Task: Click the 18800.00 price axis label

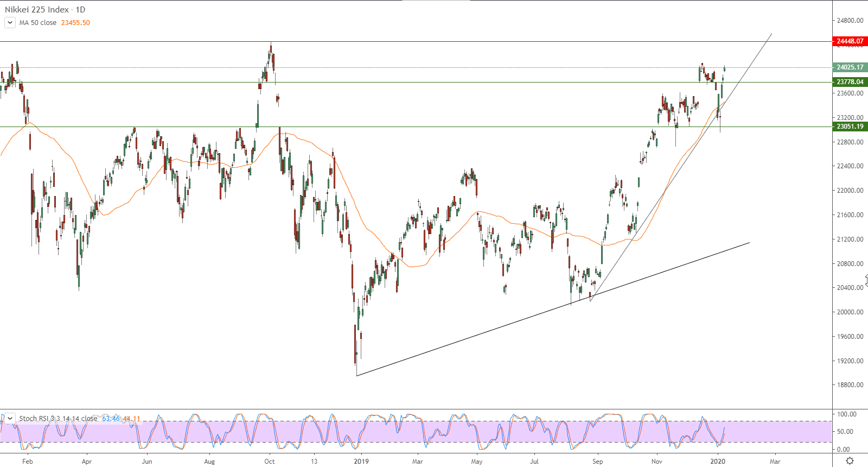Action: coord(850,385)
